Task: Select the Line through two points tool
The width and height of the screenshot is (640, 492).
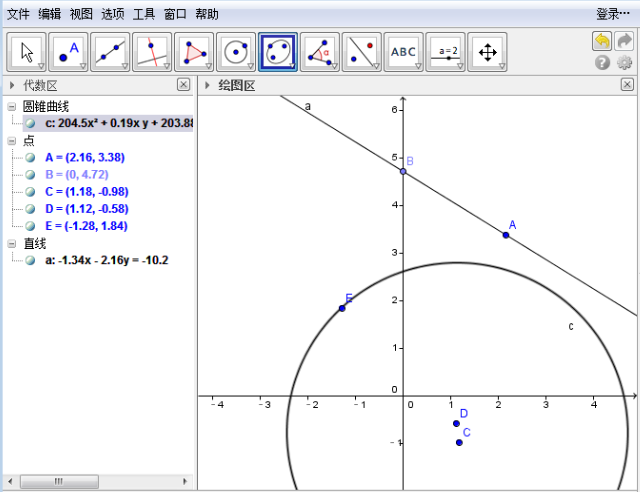Action: pyautogui.click(x=110, y=52)
